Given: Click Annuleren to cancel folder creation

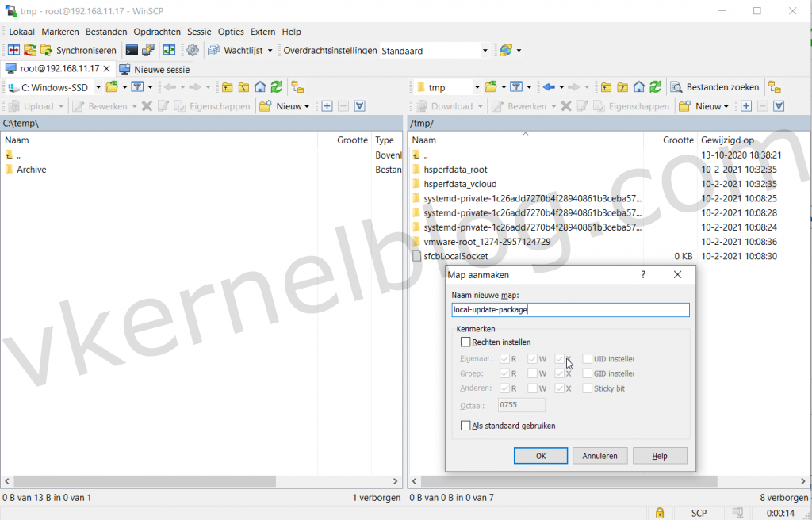Looking at the screenshot, I should (600, 455).
